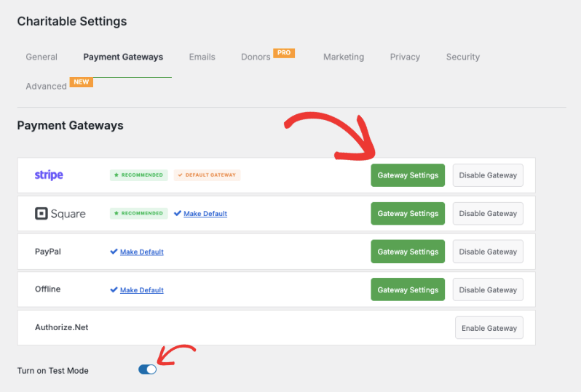Open Gateway Settings for Offline
Viewport: 581px width, 392px height.
point(408,290)
